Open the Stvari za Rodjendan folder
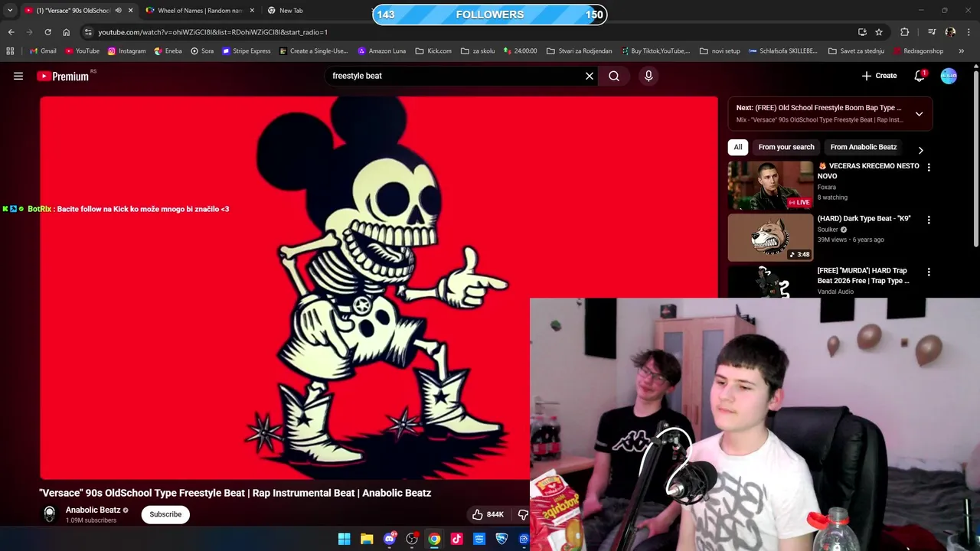The image size is (980, 551). [x=579, y=51]
